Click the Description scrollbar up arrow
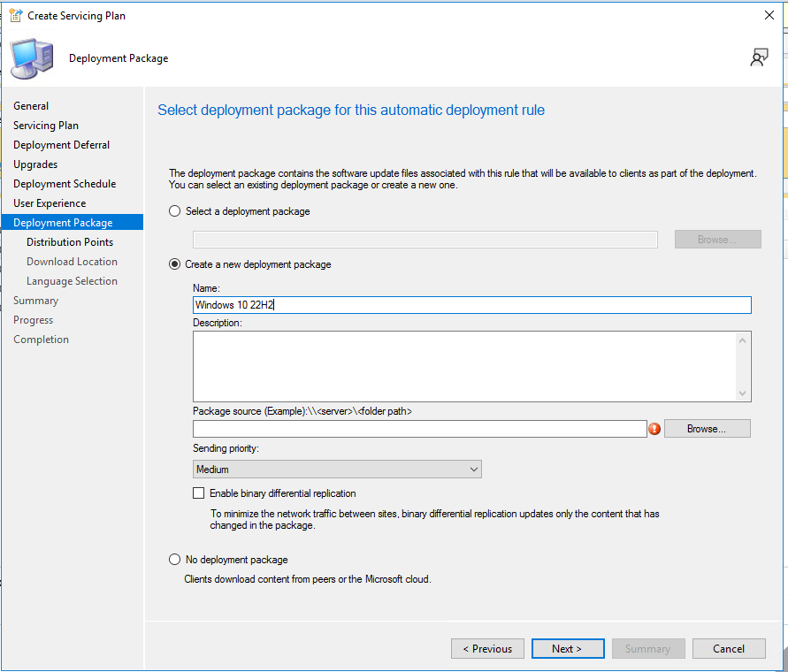 (743, 340)
